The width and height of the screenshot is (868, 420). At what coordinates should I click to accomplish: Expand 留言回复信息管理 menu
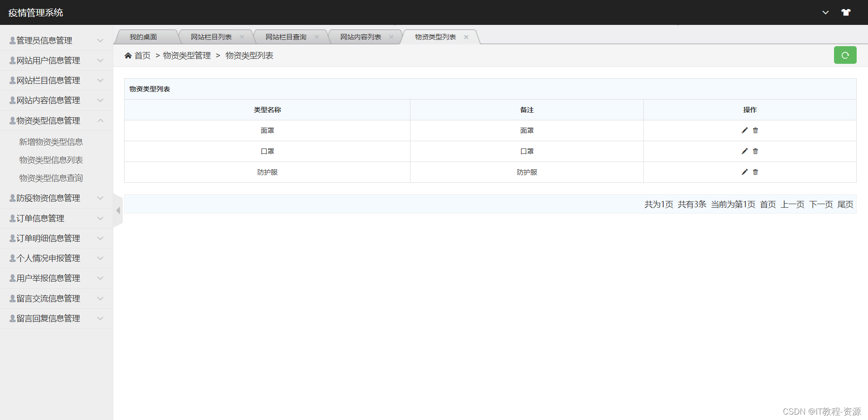pos(56,318)
